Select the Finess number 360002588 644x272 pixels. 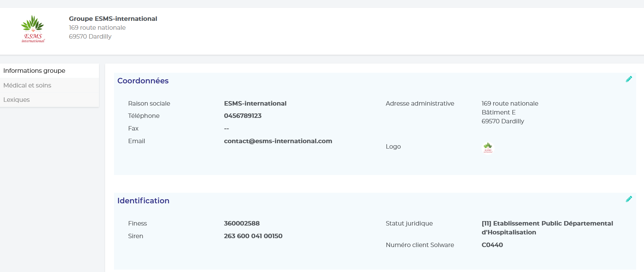pyautogui.click(x=242, y=223)
